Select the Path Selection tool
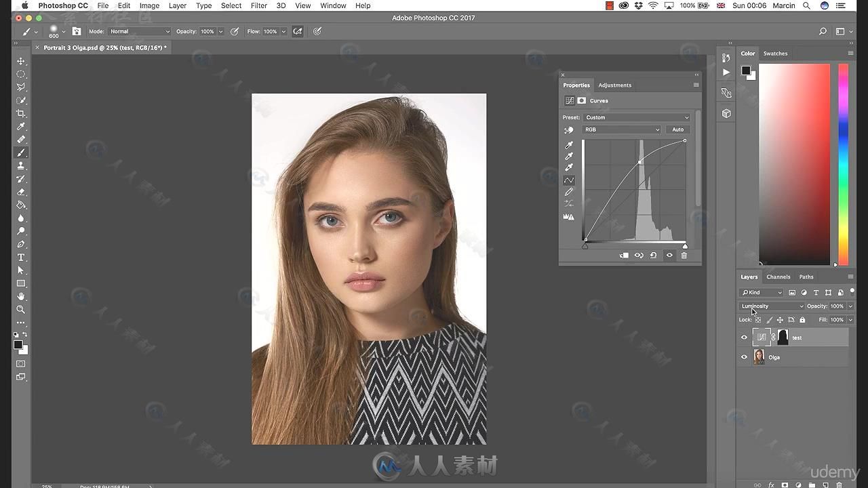This screenshot has width=868, height=488. coord(21,270)
